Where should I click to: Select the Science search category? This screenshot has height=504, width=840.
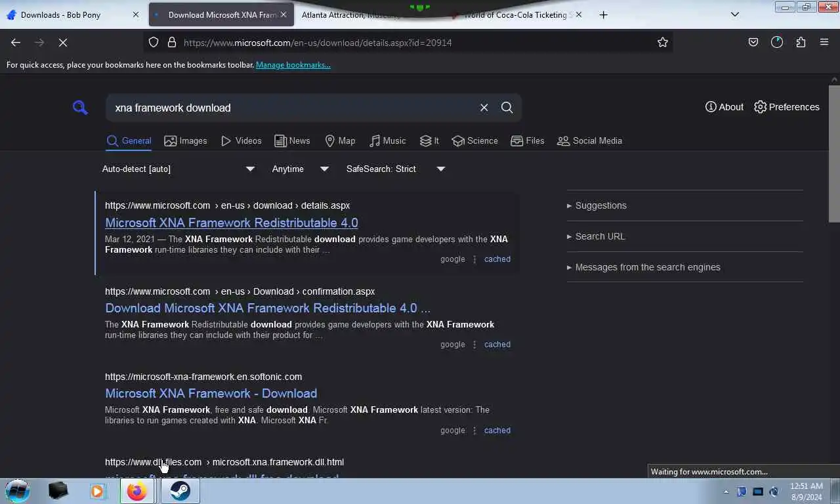(x=475, y=140)
